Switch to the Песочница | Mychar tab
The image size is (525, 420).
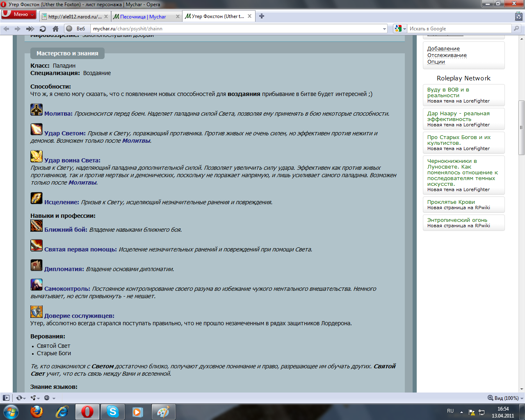pyautogui.click(x=146, y=16)
